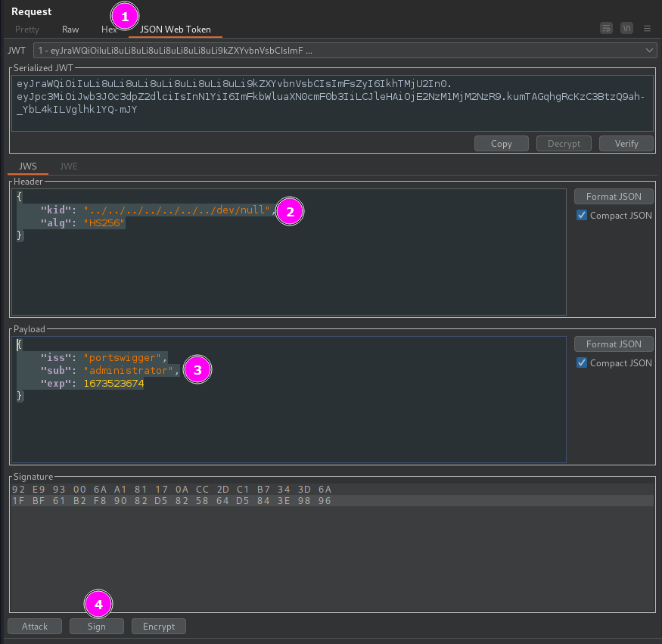
Task: Click Format JSON in the Payload section
Action: 614,344
